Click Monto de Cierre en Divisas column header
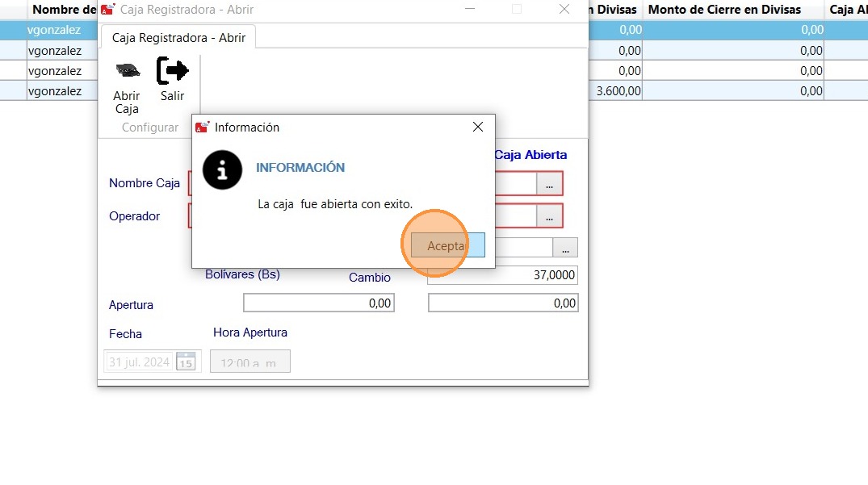This screenshot has width=868, height=485. (x=724, y=10)
